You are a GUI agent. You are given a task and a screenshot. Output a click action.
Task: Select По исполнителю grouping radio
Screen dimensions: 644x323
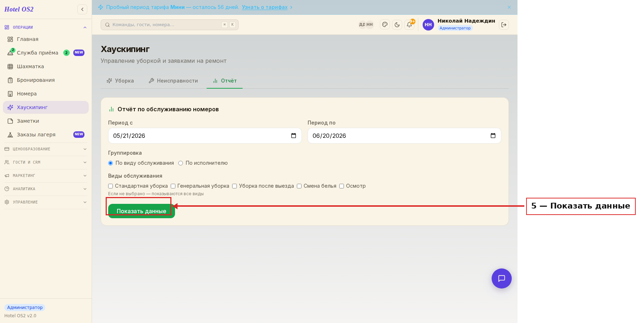(x=181, y=163)
